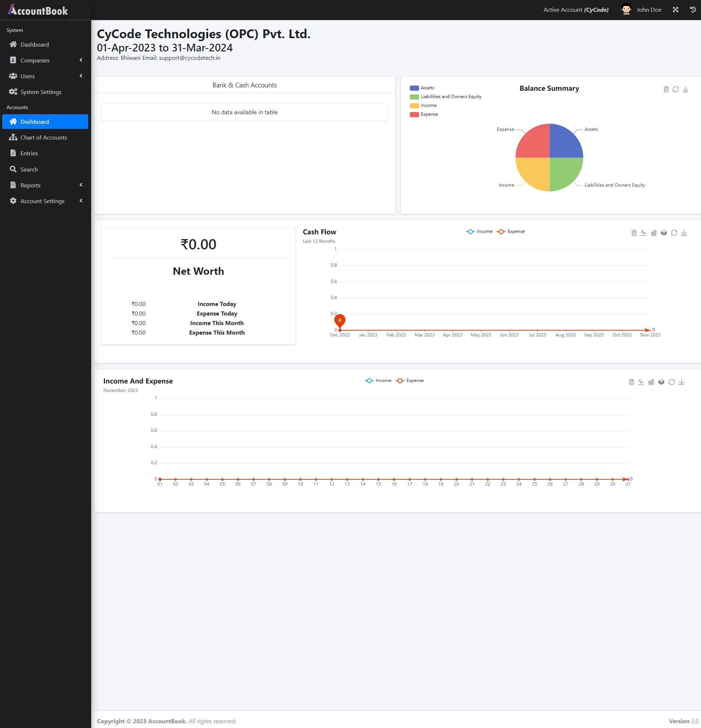This screenshot has width=701, height=728.
Task: Click the fullscreen expand icon in header
Action: click(x=675, y=10)
